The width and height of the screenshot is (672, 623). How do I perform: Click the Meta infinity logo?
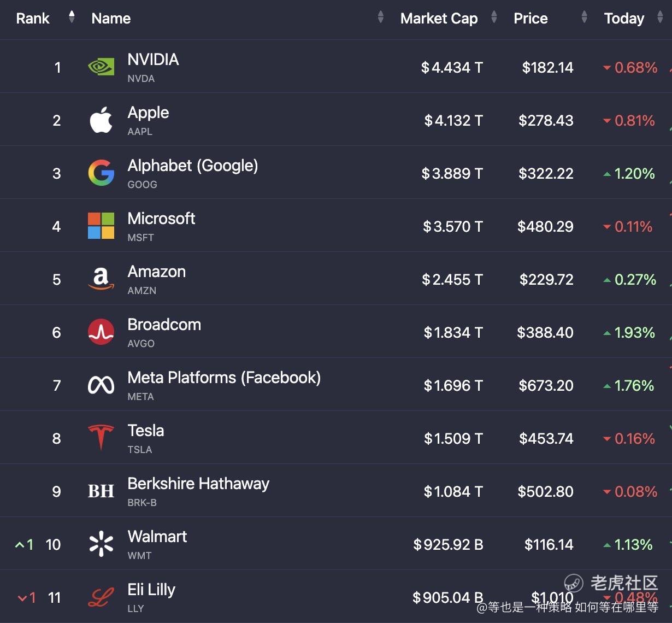[x=101, y=385]
